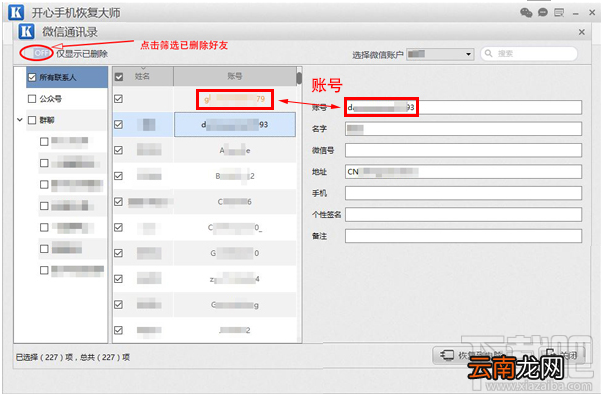Uncheck the row with account C…0_

118,227
